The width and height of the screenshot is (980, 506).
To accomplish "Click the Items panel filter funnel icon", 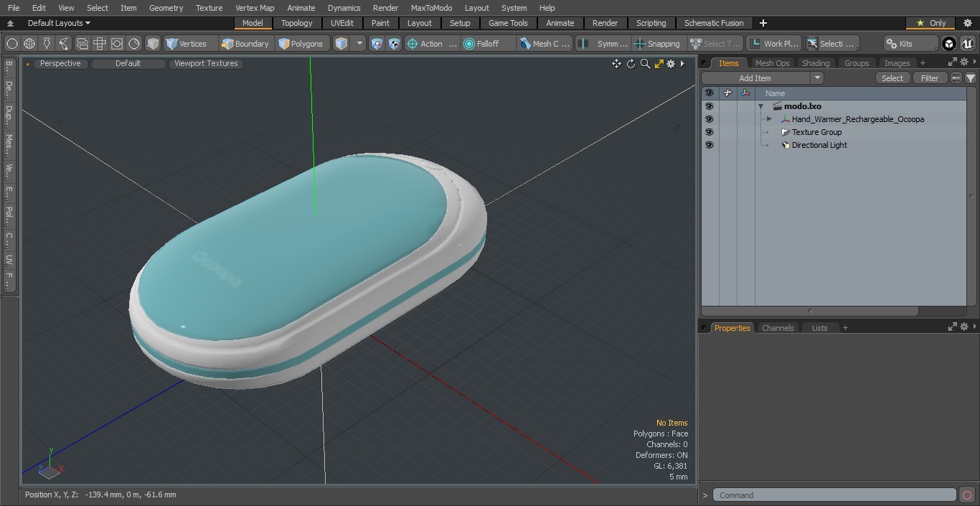I will click(971, 78).
